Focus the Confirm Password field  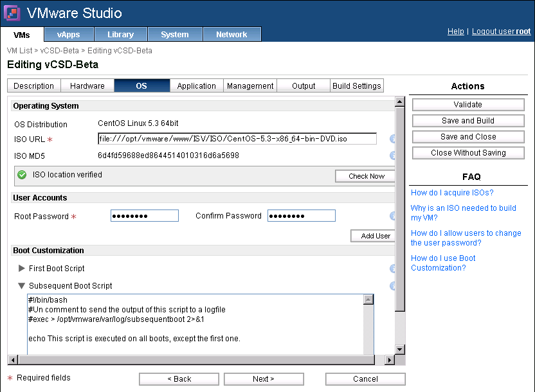(x=302, y=216)
